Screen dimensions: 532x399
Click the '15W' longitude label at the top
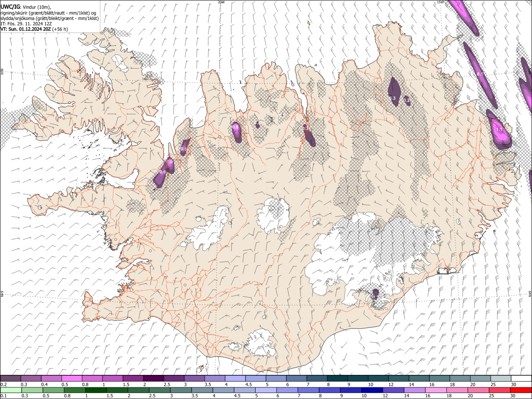pos(440,2)
